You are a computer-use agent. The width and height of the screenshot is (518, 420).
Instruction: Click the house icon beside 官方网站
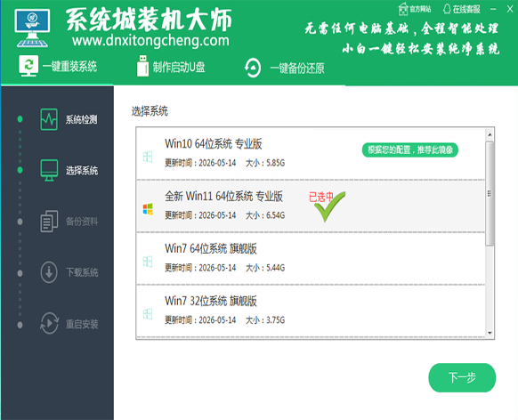click(x=403, y=9)
